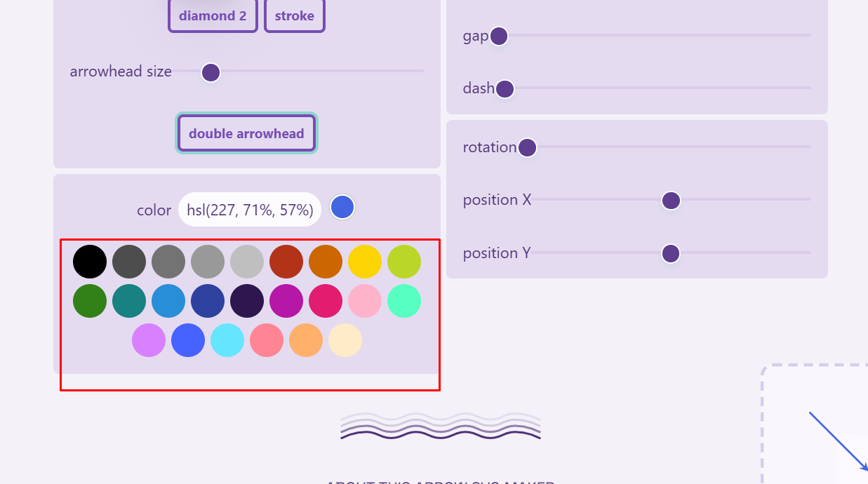Screen dimensions: 868x484
Task: Click the position X slider handle
Action: pyautogui.click(x=670, y=200)
